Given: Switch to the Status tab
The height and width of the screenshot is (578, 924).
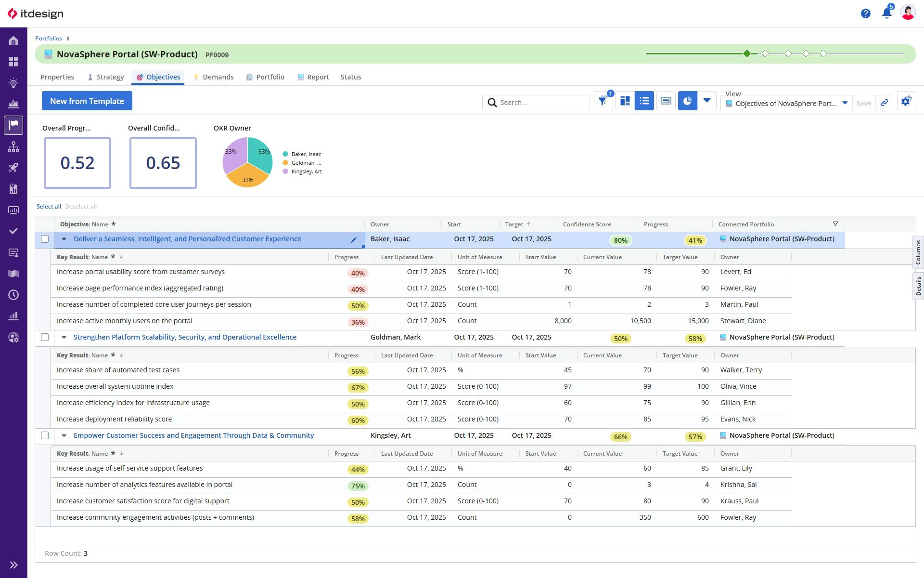Looking at the screenshot, I should 351,77.
